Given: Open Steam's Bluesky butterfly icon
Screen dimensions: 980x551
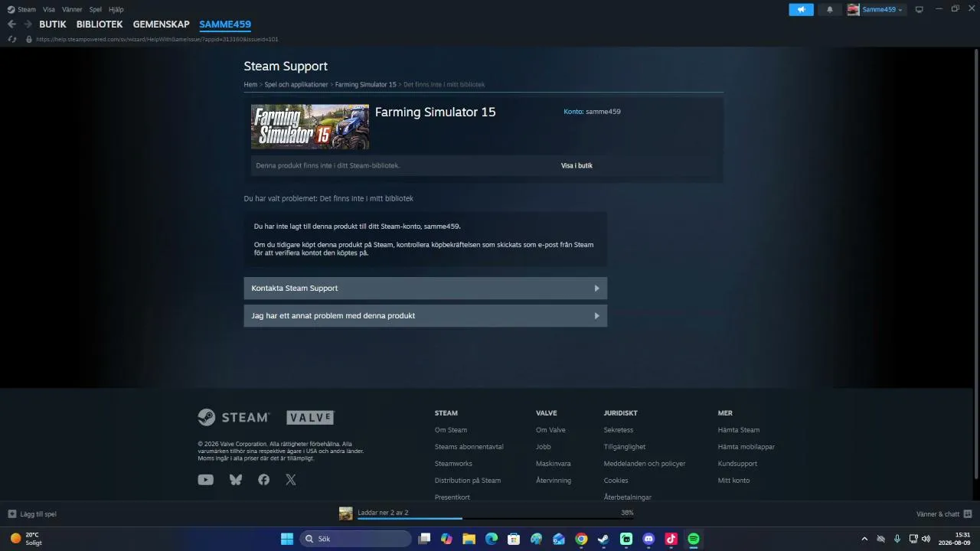Looking at the screenshot, I should (236, 480).
